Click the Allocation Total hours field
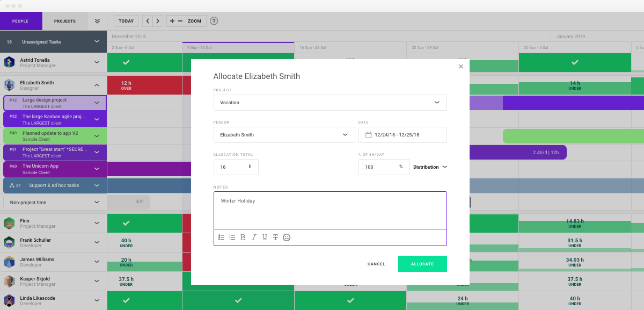The height and width of the screenshot is (310, 644). tap(236, 167)
